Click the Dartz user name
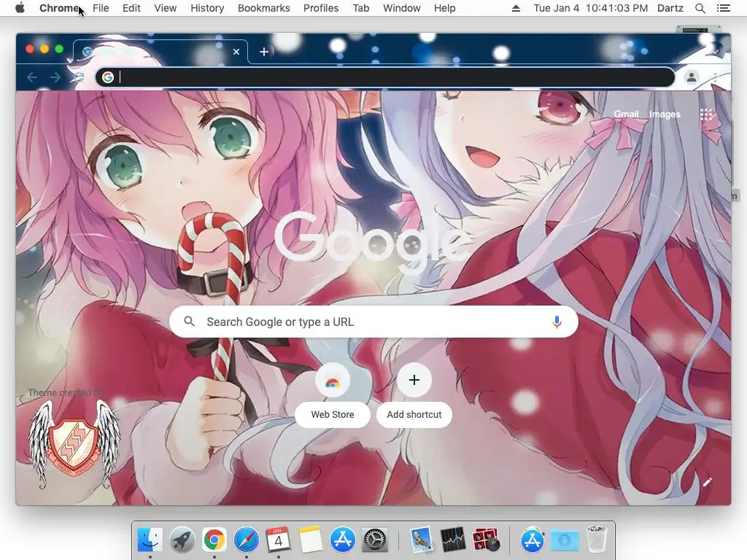This screenshot has width=747, height=560. click(x=670, y=8)
